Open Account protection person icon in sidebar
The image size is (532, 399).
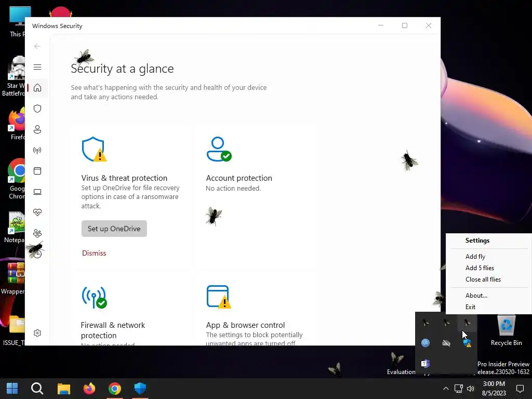pos(37,129)
